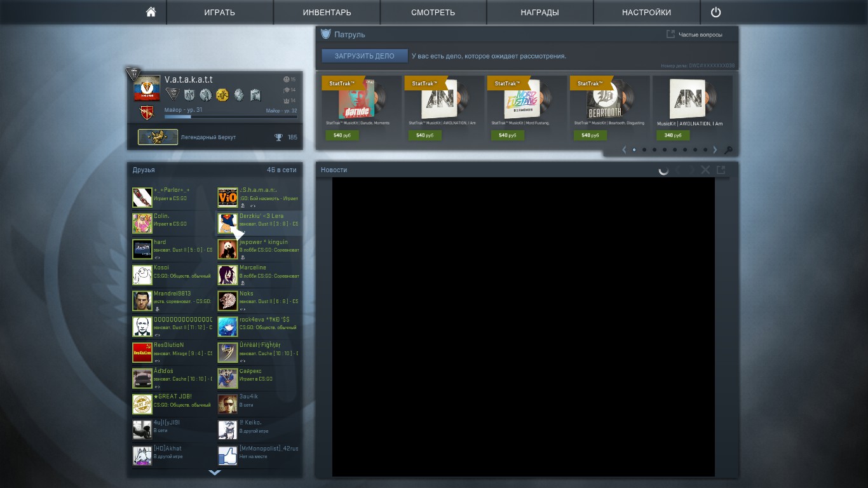Select friend Noks
This screenshot has width=868, height=488.
tap(258, 301)
